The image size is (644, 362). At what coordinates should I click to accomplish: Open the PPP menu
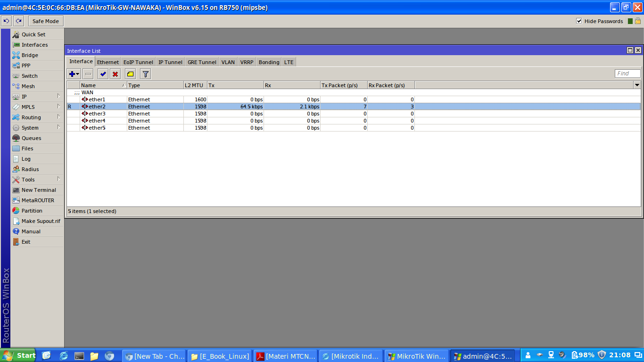click(37, 66)
